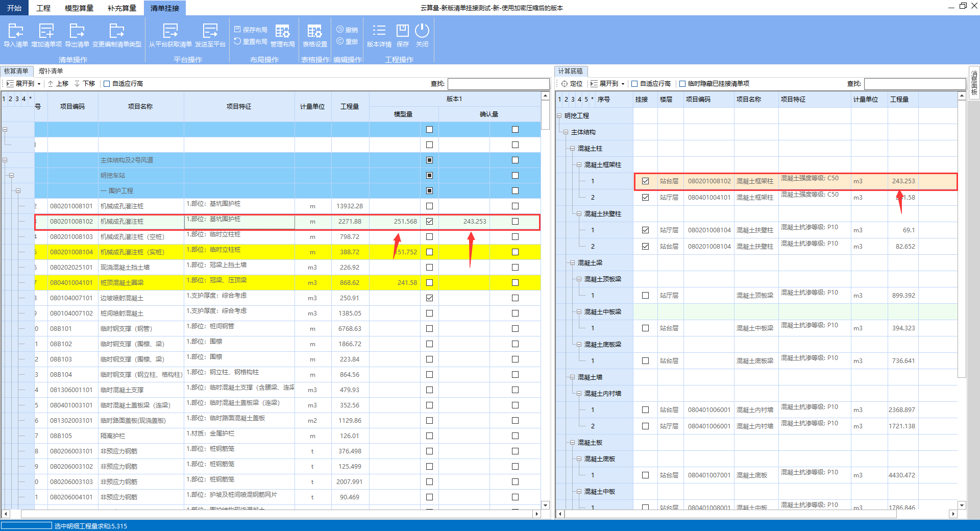Screen dimensions: 980x531
Task: Collapse the 明挖工程 tree node
Action: click(559, 115)
